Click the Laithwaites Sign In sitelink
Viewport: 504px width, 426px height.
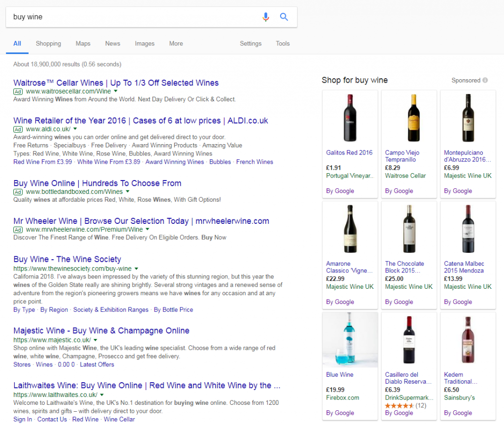[x=23, y=420]
